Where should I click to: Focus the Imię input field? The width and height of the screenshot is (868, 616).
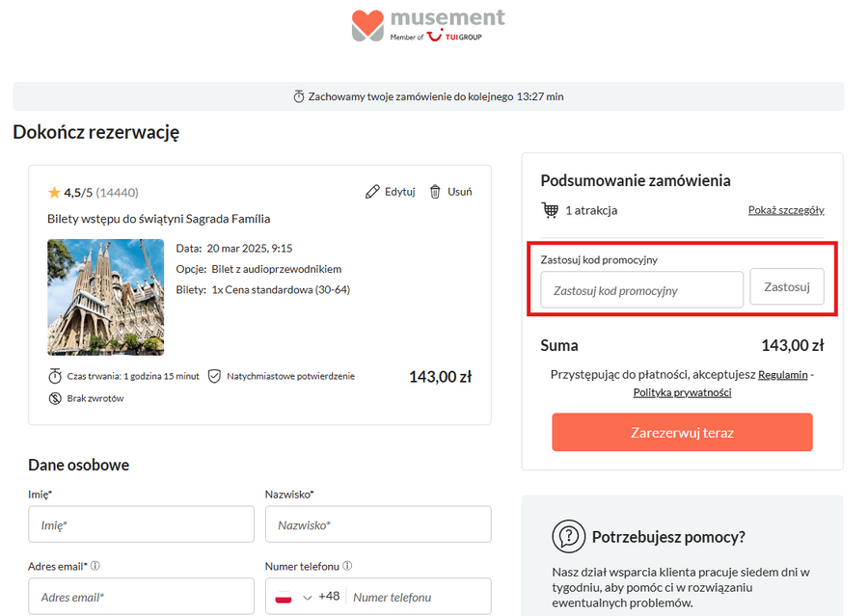(x=141, y=524)
